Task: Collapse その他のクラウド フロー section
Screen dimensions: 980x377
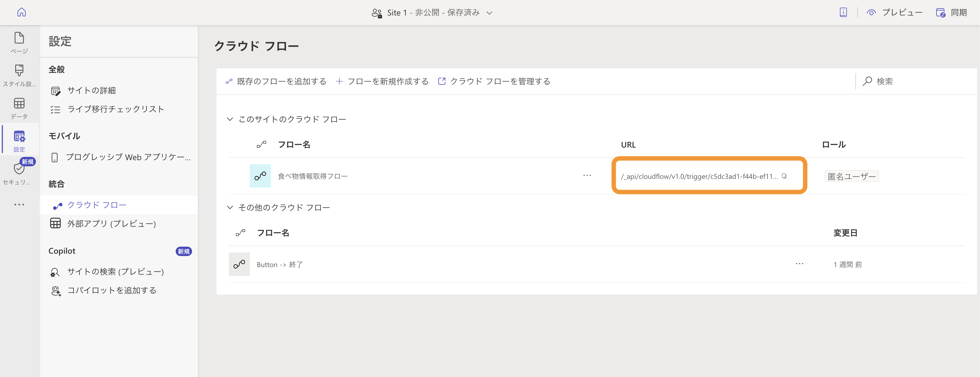Action: pos(230,207)
